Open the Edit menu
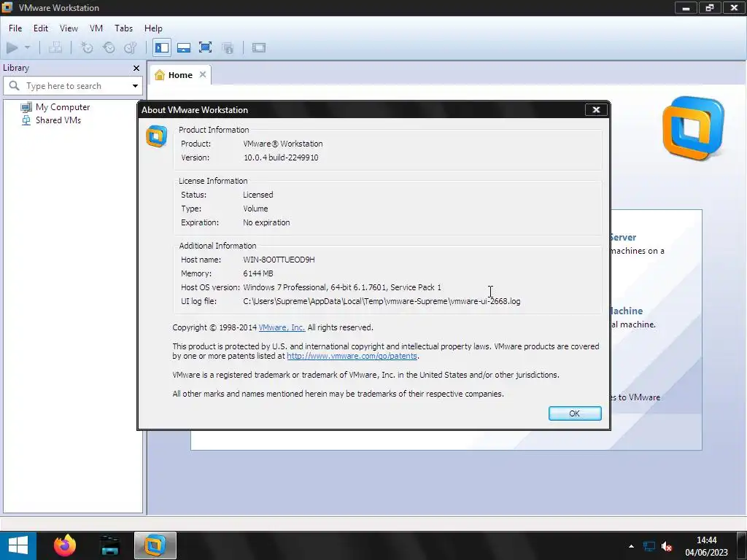The height and width of the screenshot is (560, 747). [x=41, y=28]
